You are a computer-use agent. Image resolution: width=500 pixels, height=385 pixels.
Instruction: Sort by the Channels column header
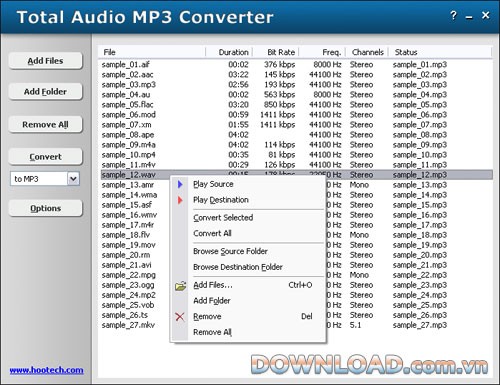tap(367, 52)
